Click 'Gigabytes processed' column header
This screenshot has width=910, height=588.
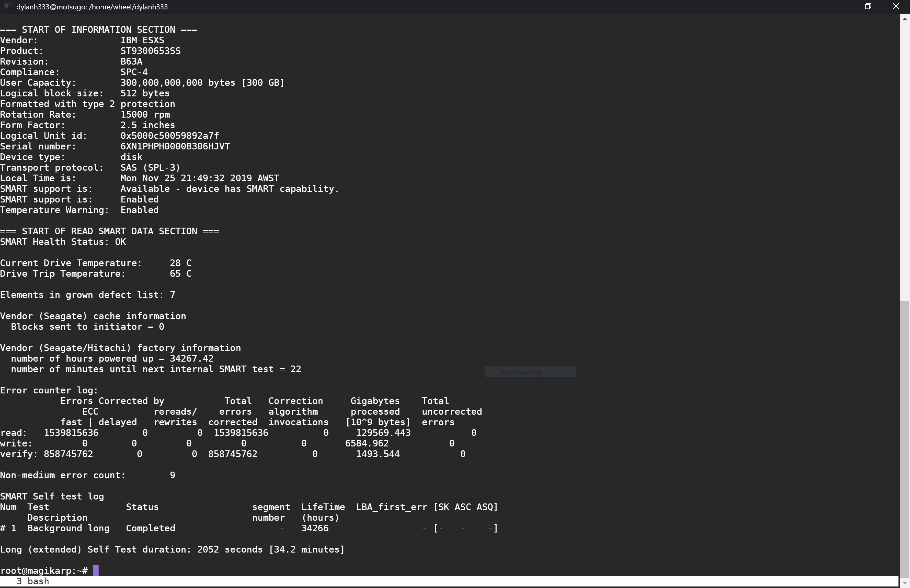[378, 412]
